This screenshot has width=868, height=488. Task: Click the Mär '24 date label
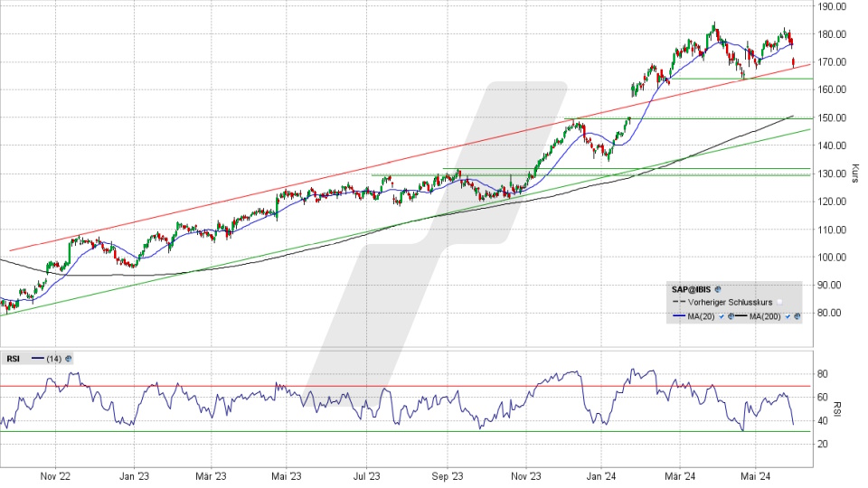tap(680, 476)
